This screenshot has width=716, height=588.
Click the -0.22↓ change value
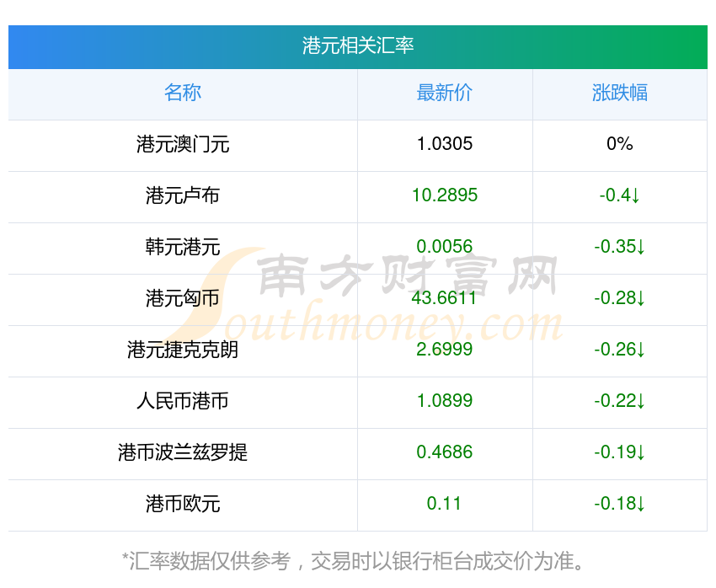click(x=620, y=401)
